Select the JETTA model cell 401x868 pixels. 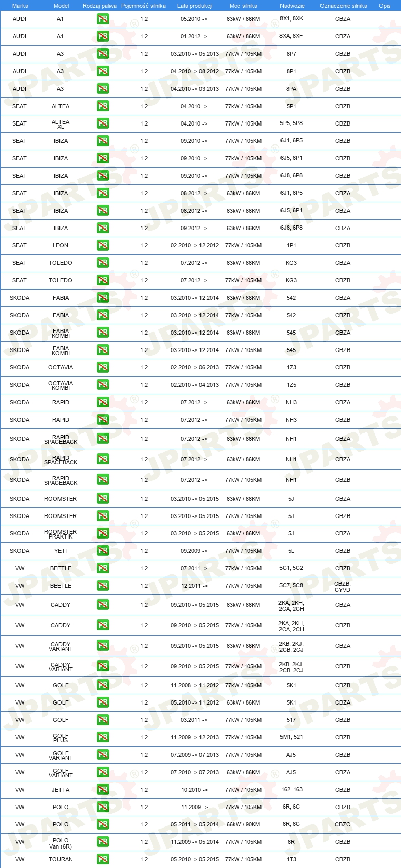point(61,790)
